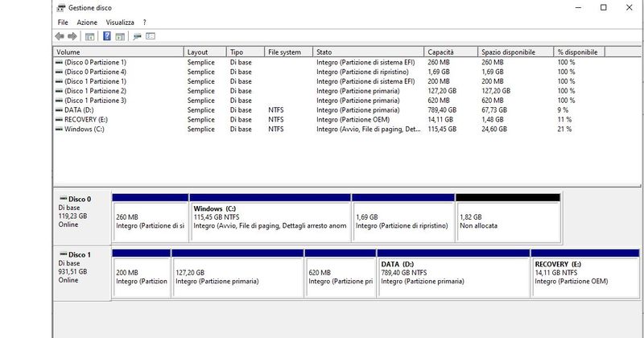This screenshot has height=338, width=644.
Task: Sort by the % disponibile column header
Action: [x=579, y=52]
